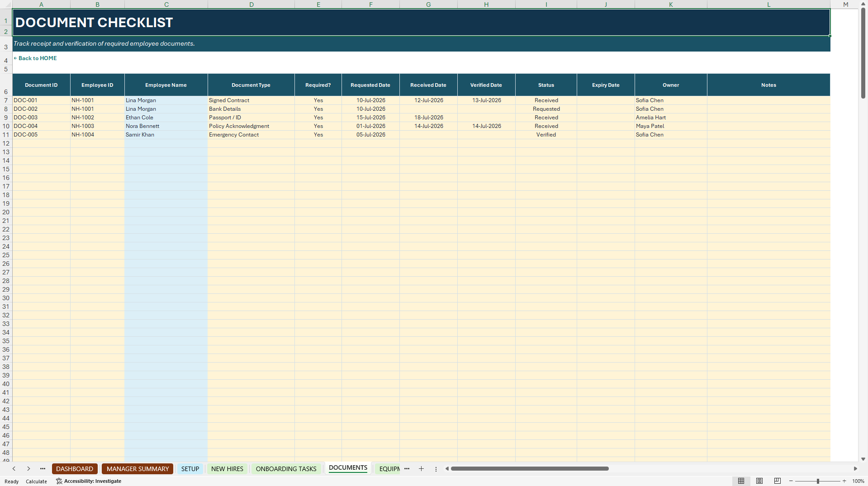Show more sheets ellipsis after EQUIPMENT tab
Viewport: 868px width, 486px height.
pos(407,469)
